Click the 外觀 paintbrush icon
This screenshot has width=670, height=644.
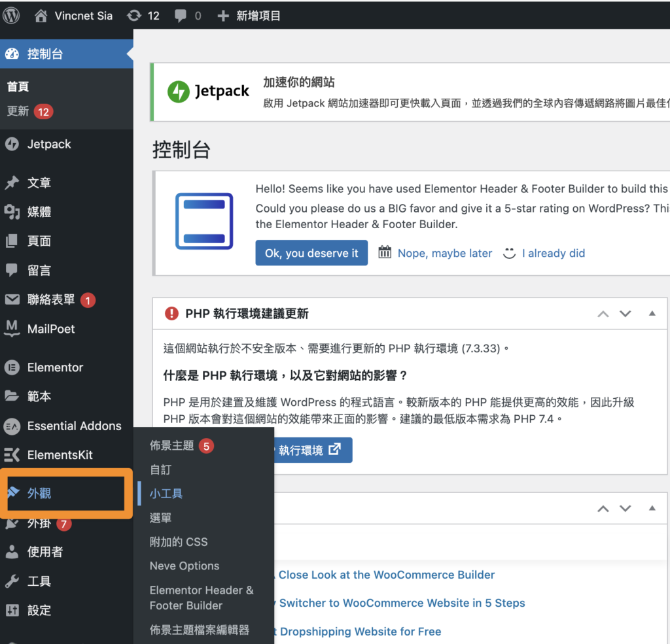(x=13, y=492)
